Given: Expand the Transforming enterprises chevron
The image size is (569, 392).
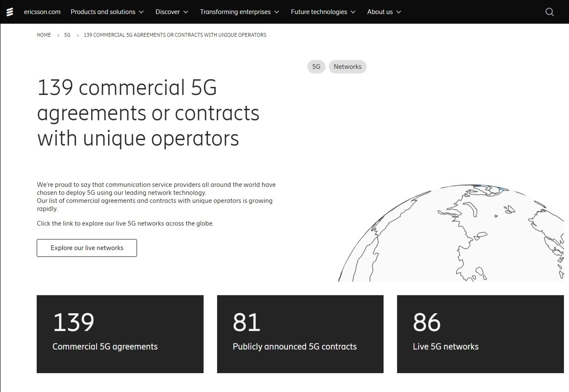Looking at the screenshot, I should point(276,12).
